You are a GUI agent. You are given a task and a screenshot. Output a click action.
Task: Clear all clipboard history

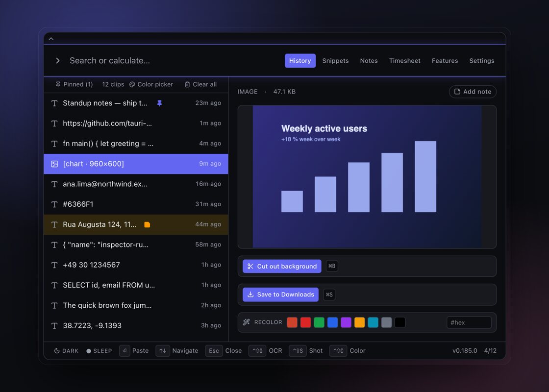tap(200, 84)
